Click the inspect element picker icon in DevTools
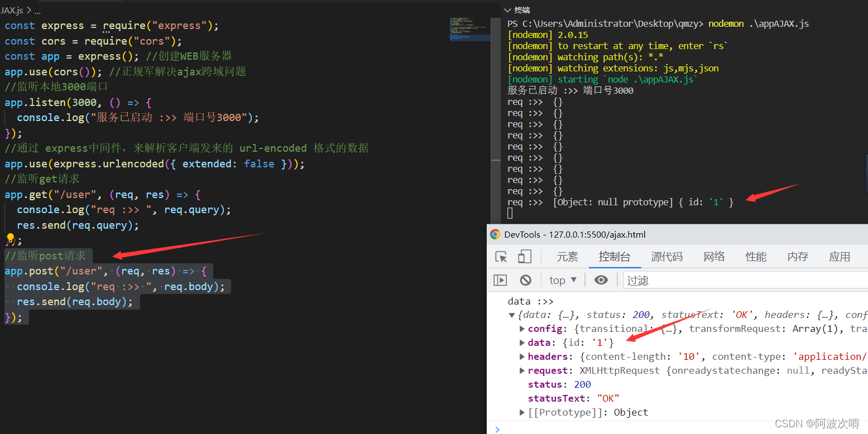The height and width of the screenshot is (434, 868). click(x=501, y=257)
